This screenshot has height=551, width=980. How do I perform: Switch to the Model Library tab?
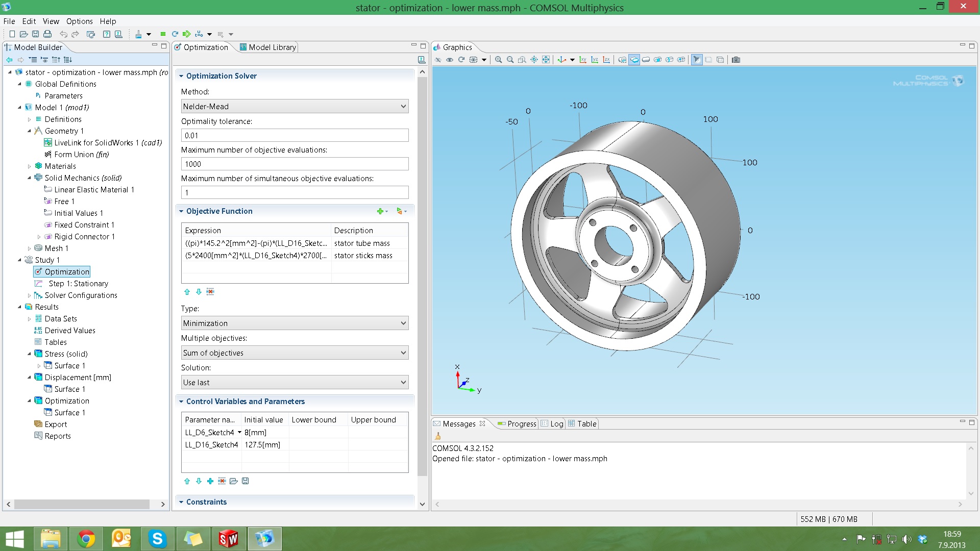(x=267, y=47)
